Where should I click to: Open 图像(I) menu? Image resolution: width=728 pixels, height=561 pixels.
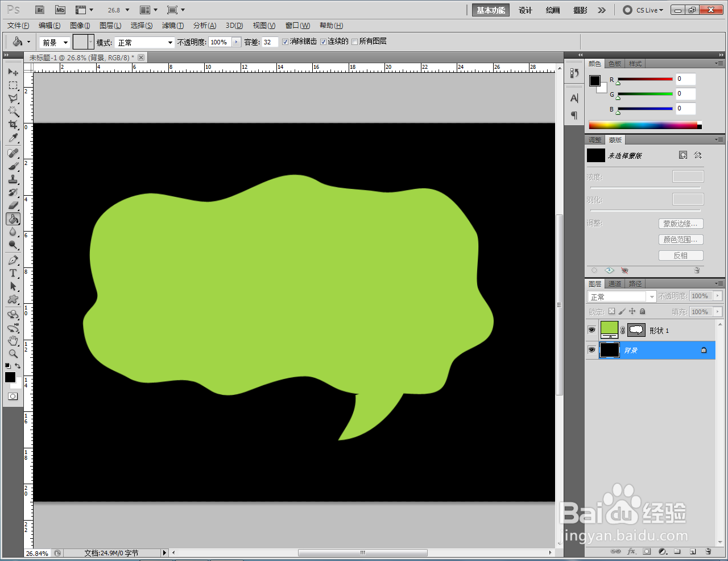(x=80, y=26)
